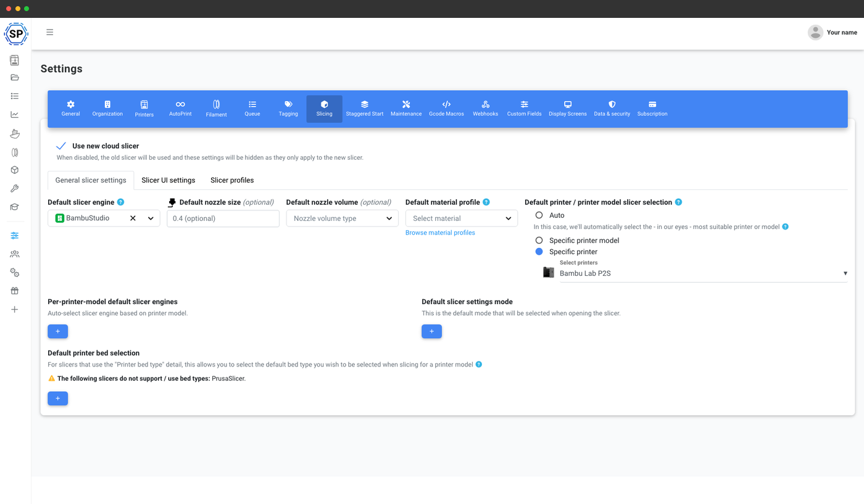Open the General settings tab
Image resolution: width=864 pixels, height=504 pixels.
(x=70, y=109)
